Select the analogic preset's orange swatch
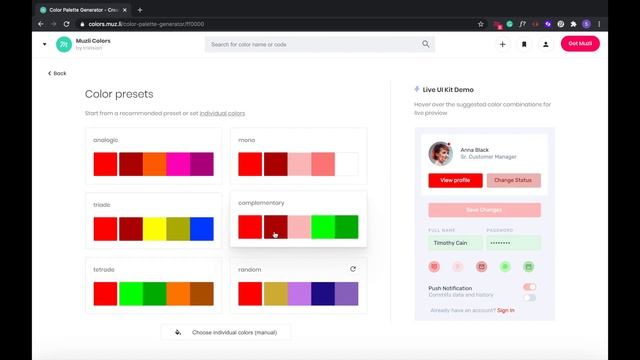The width and height of the screenshot is (640, 360). [155, 164]
